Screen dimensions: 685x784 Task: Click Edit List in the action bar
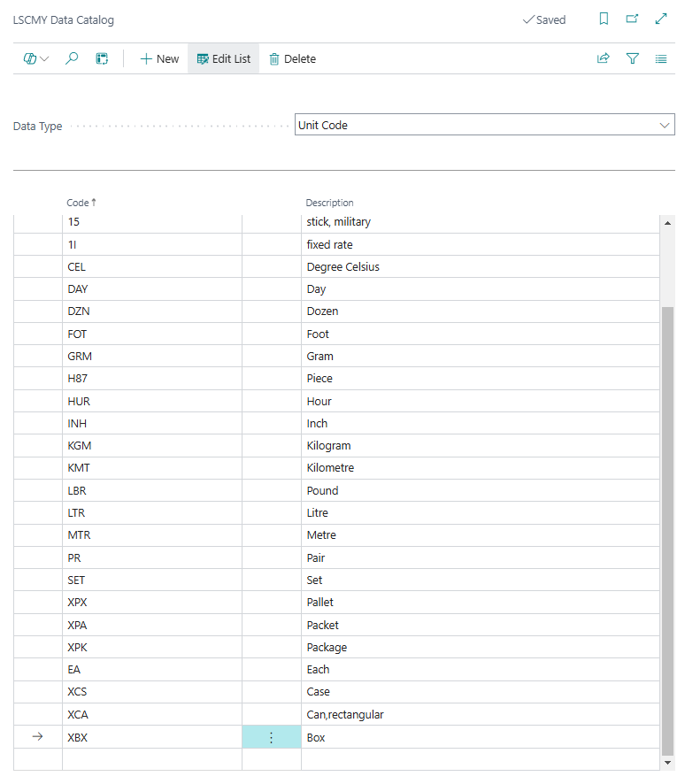coord(223,58)
